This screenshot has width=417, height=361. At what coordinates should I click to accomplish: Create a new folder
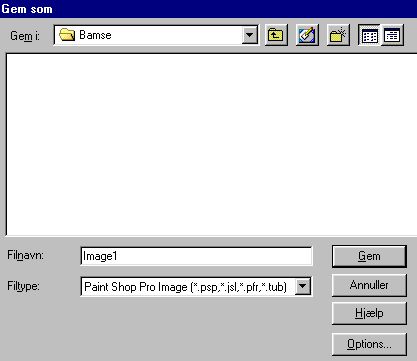coord(338,35)
